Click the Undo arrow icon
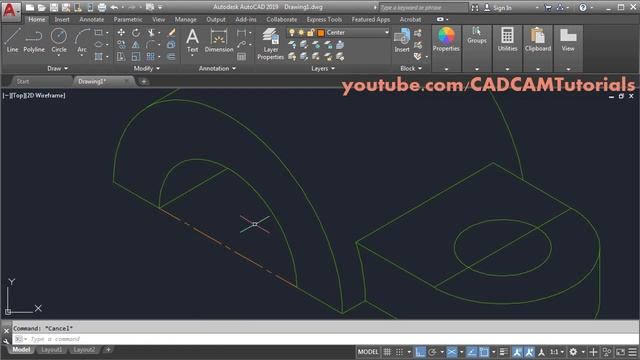 (114, 7)
